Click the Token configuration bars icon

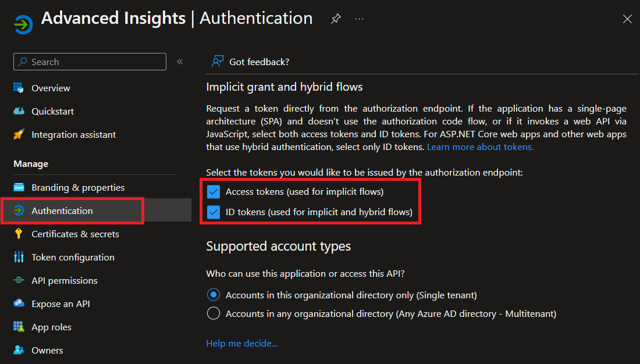point(19,257)
